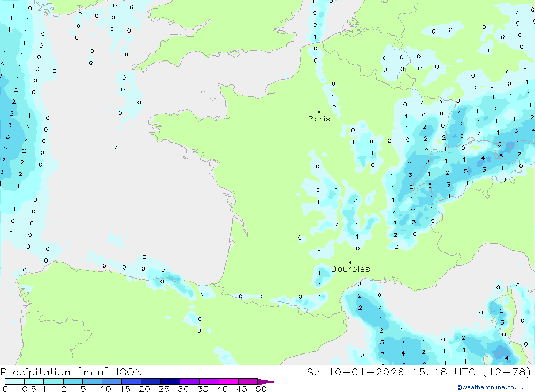Click the over-50 mm legend arrow tip
This screenshot has width=535, height=392.
point(267,382)
